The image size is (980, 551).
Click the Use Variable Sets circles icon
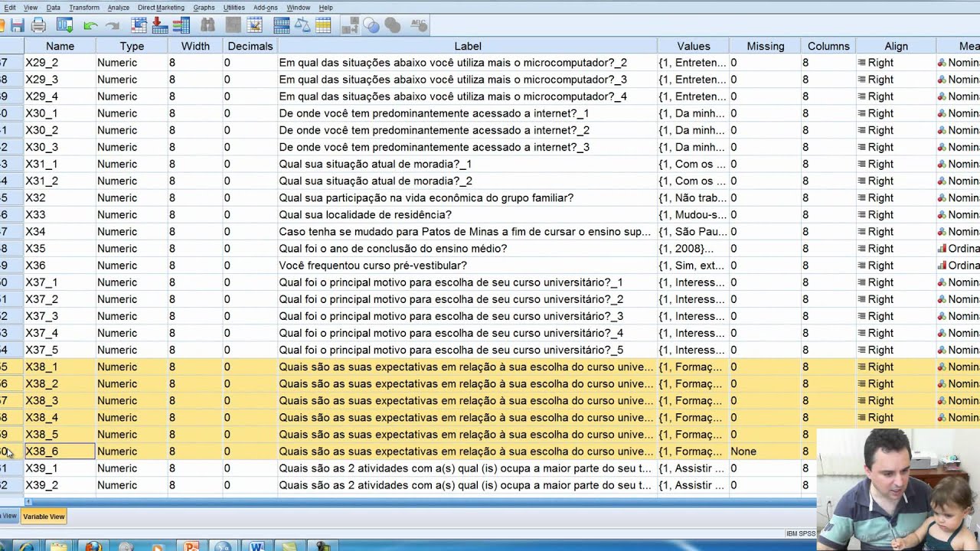coord(371,25)
